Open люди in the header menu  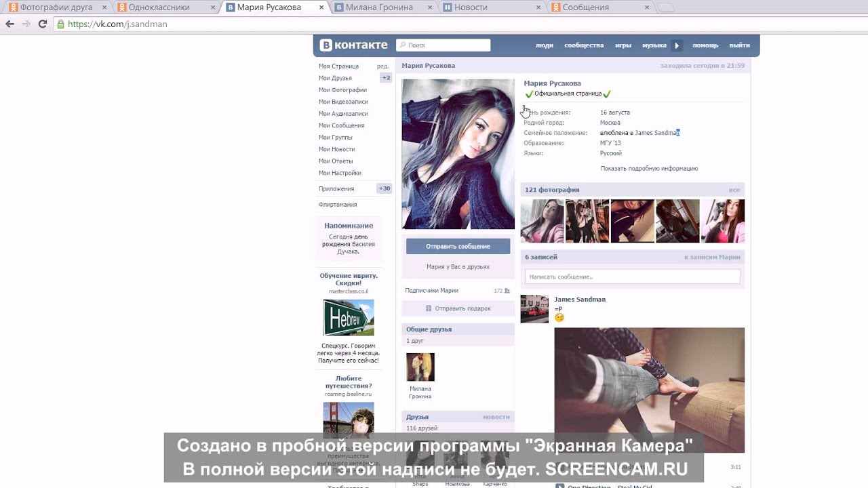point(545,45)
